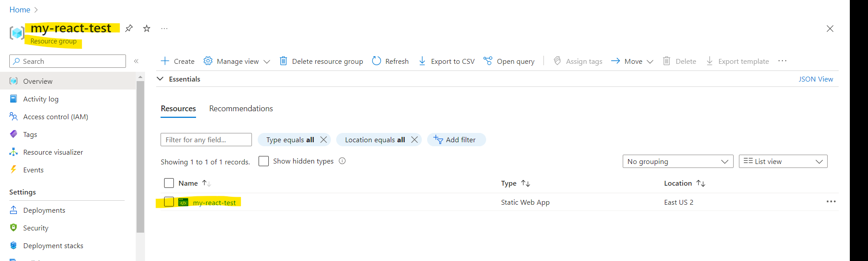
Task: Enable Show hidden types checkbox
Action: coord(263,161)
